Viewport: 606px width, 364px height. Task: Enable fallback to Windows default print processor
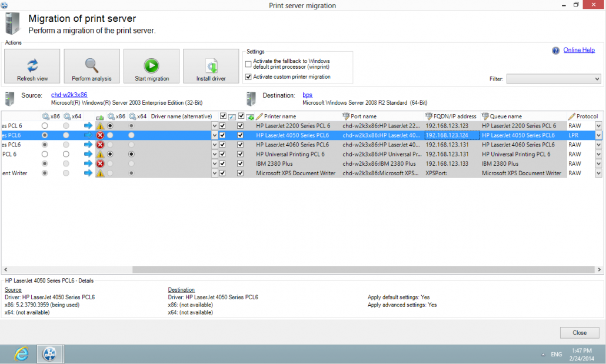(x=248, y=64)
